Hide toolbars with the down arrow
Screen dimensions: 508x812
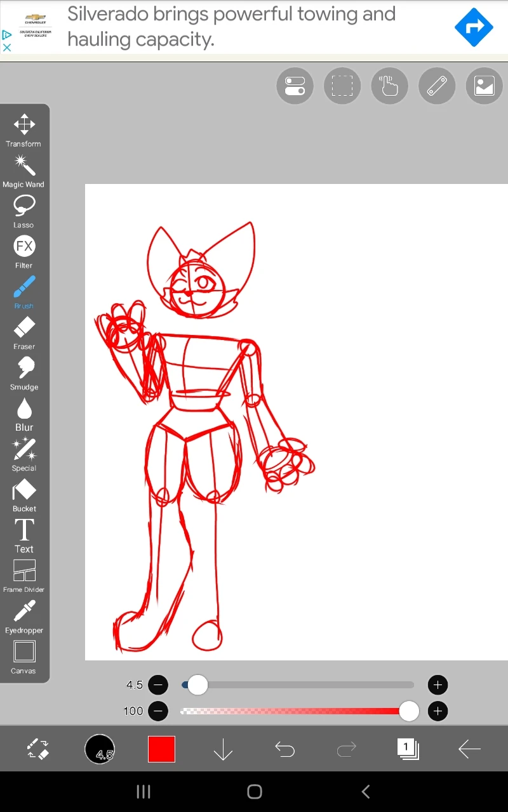[x=222, y=749]
